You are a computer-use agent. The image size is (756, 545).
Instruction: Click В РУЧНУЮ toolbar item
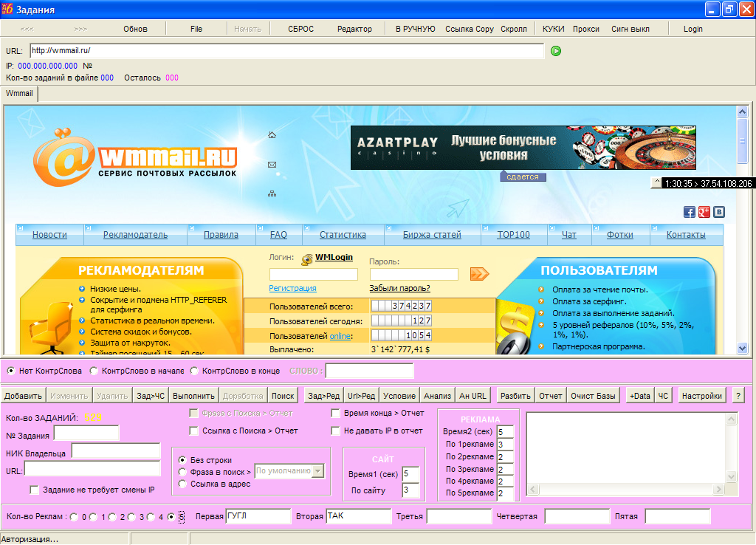click(x=415, y=29)
